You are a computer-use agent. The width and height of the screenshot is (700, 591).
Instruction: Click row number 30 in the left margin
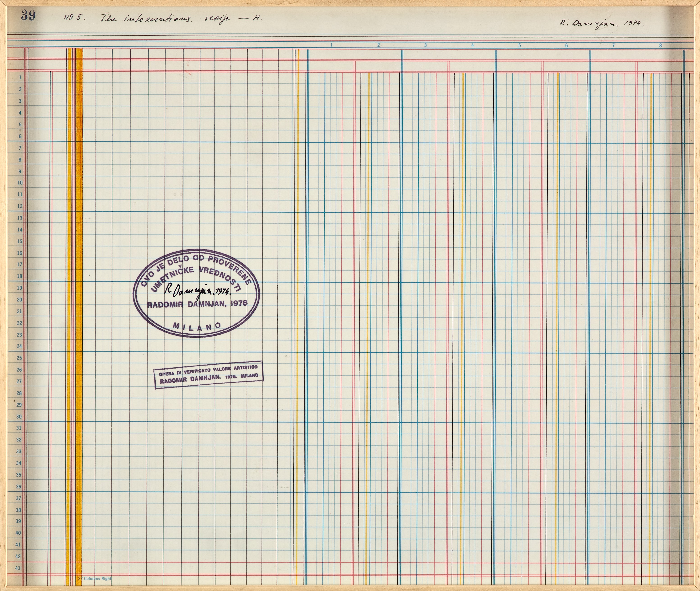point(19,416)
